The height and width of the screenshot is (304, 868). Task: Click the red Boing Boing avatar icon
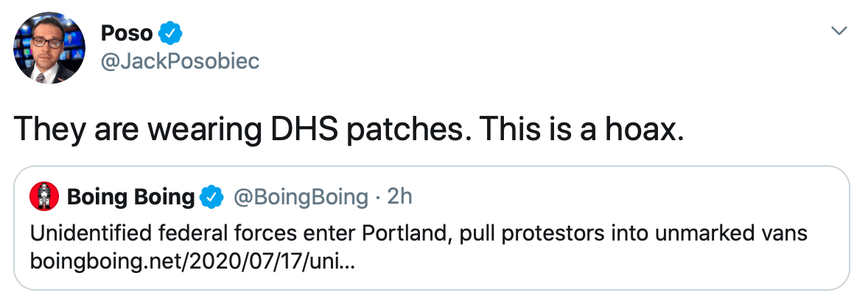click(x=43, y=196)
